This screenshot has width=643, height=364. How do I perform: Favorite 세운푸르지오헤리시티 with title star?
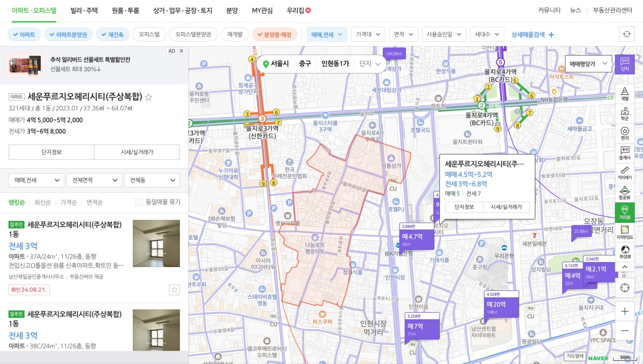click(x=149, y=97)
